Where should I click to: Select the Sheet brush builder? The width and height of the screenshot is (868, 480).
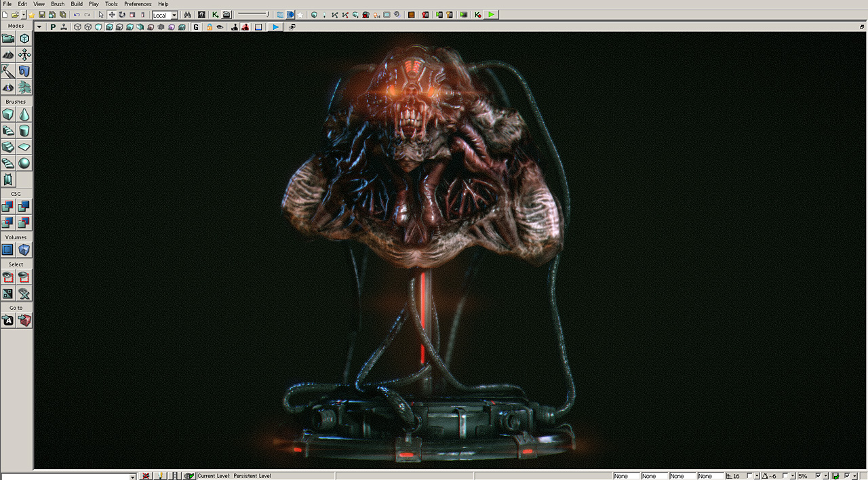[x=24, y=147]
